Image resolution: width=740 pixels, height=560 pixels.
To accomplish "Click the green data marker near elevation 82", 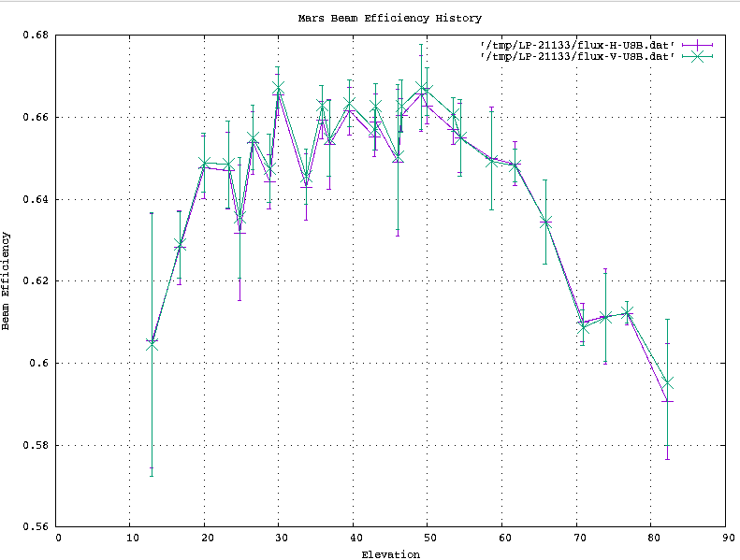I will pos(667,382).
